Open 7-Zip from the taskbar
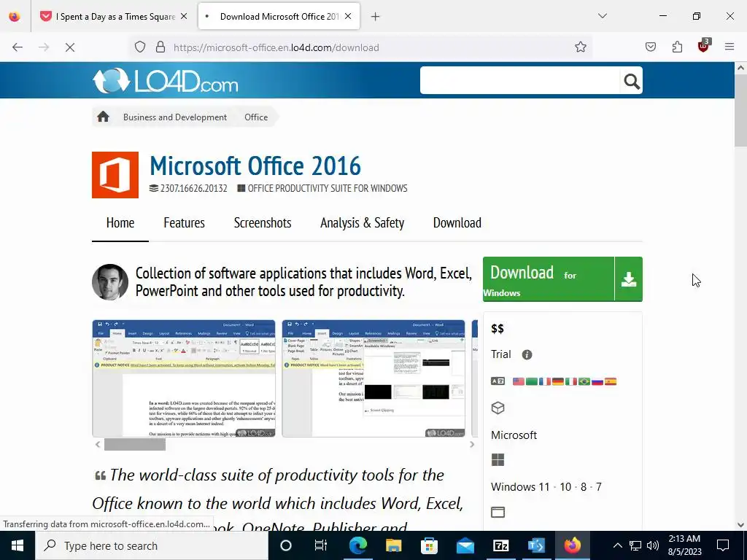Image resolution: width=747 pixels, height=560 pixels. pos(500,545)
